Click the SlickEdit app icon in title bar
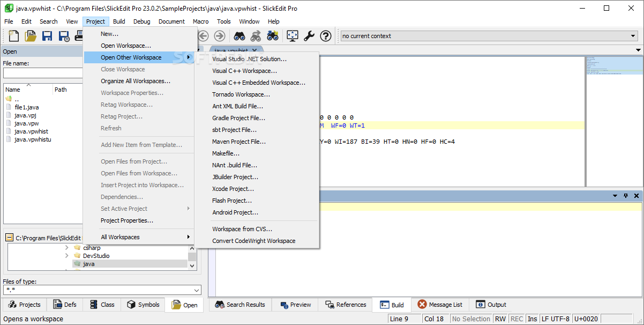 click(x=9, y=8)
